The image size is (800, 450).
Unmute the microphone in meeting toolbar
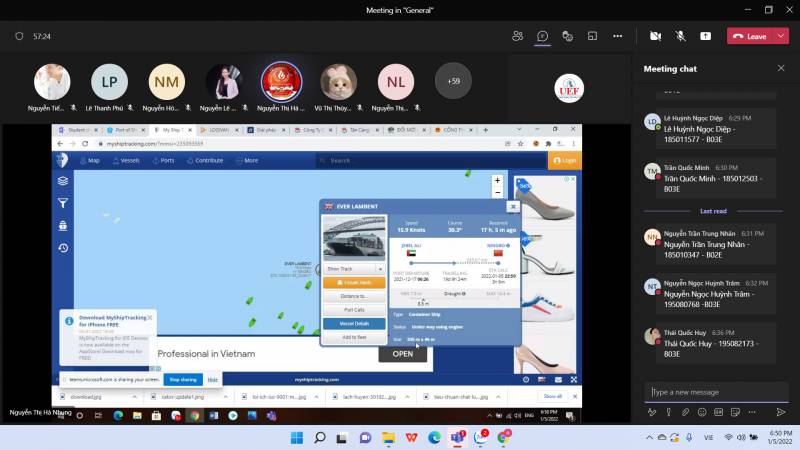tap(680, 35)
